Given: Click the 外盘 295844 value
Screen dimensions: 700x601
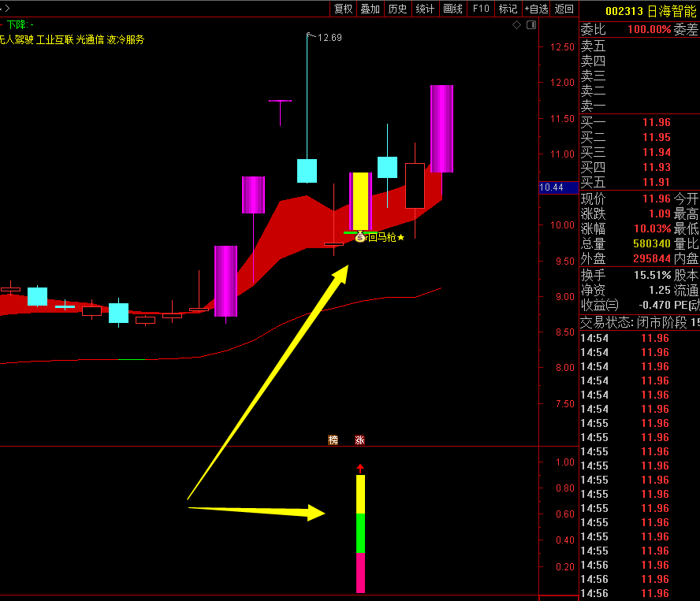Looking at the screenshot, I should 652,259.
